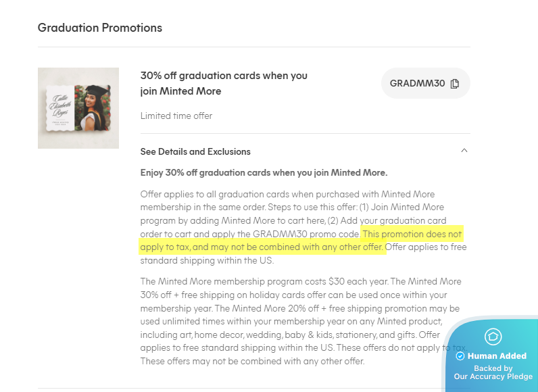The image size is (538, 392).
Task: Click the bold Enjoy 30% off graduation cards line
Action: 264,172
